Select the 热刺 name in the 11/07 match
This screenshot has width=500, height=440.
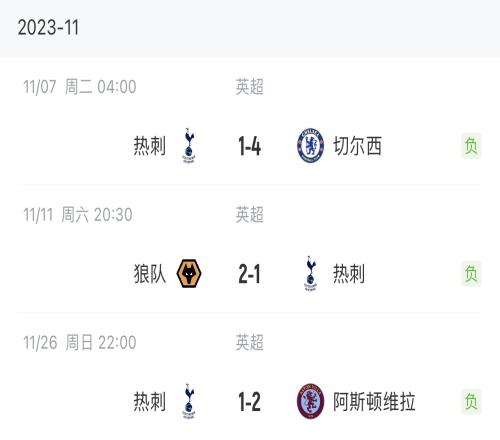point(150,146)
